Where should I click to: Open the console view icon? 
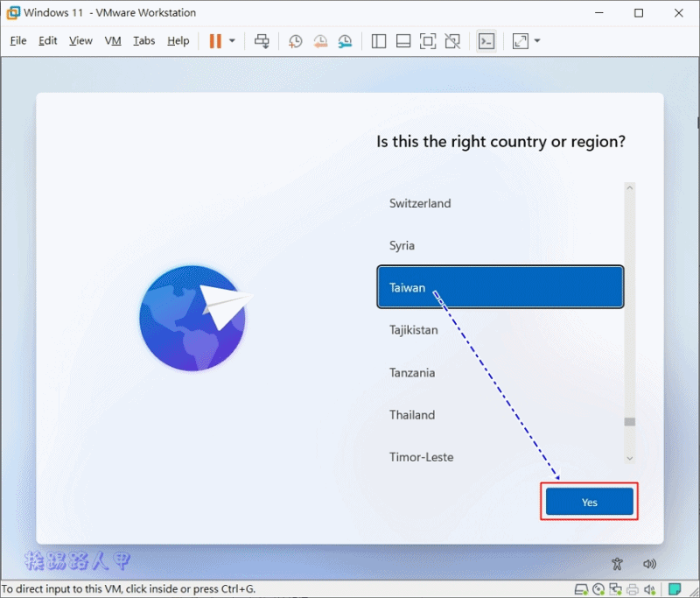[486, 41]
